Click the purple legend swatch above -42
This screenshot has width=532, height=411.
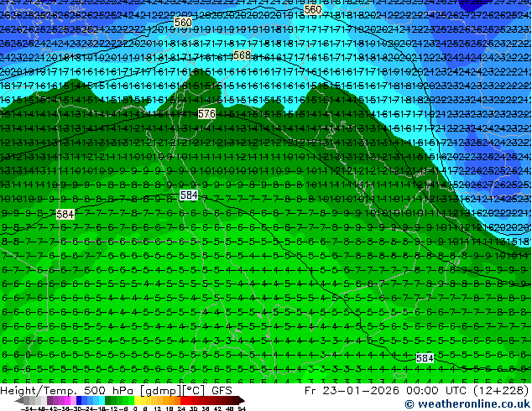pos(50,400)
